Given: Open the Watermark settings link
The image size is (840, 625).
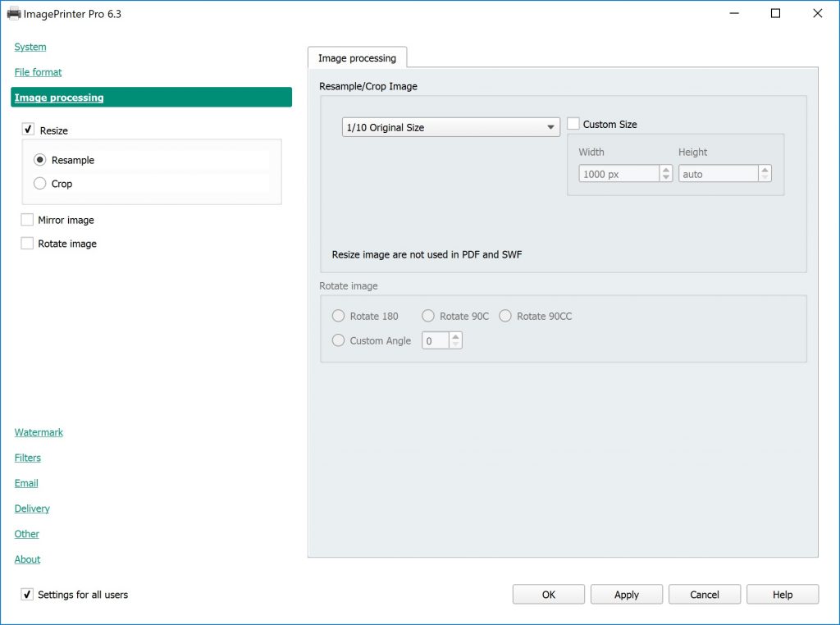Looking at the screenshot, I should [39, 432].
